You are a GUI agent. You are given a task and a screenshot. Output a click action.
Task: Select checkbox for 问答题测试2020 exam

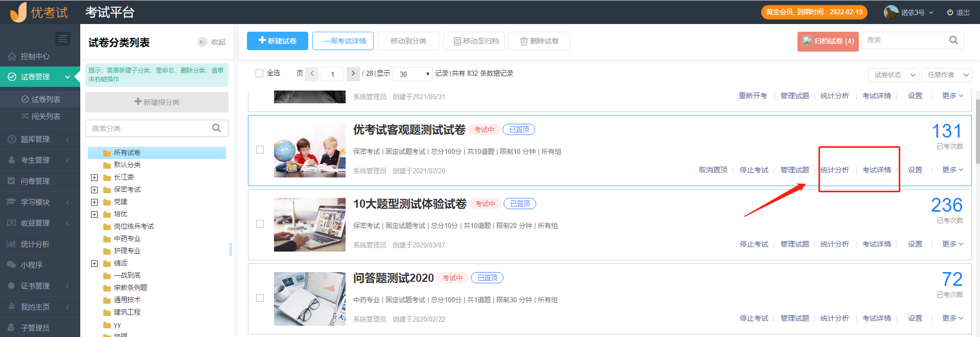click(x=260, y=298)
